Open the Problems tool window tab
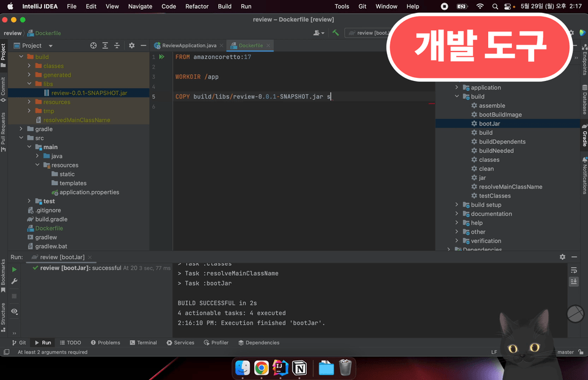 (x=105, y=343)
